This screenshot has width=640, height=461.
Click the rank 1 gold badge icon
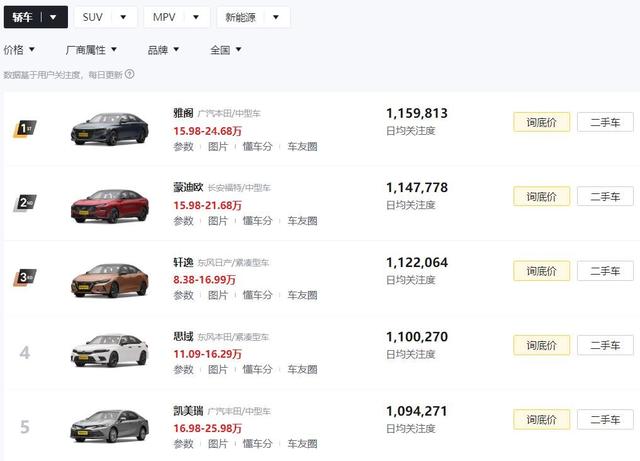(x=25, y=129)
